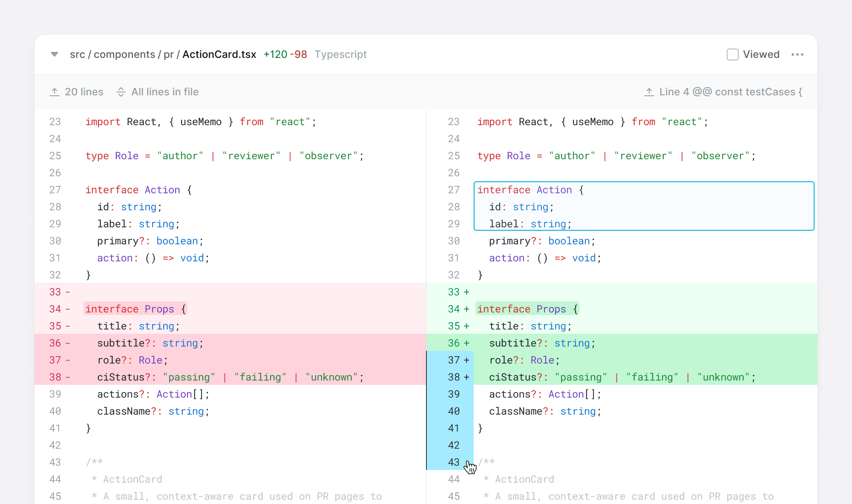The width and height of the screenshot is (852, 504).
Task: Click "className?: string;" in new-version pane
Action: coord(545,411)
